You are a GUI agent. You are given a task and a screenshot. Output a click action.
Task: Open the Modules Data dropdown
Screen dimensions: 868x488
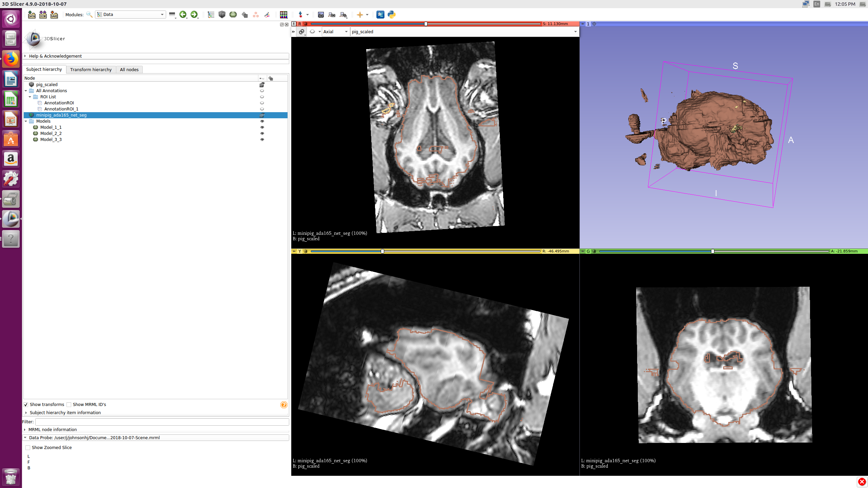pos(131,15)
